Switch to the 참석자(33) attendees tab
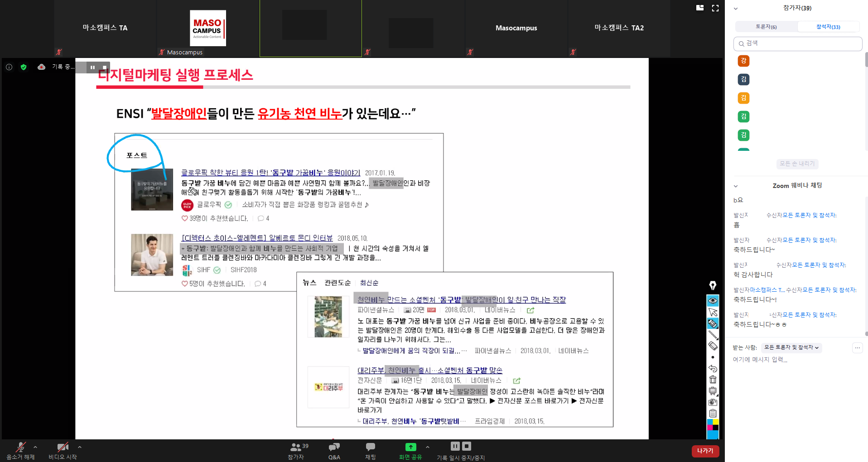Screen dimensions: 868x462 point(828,27)
